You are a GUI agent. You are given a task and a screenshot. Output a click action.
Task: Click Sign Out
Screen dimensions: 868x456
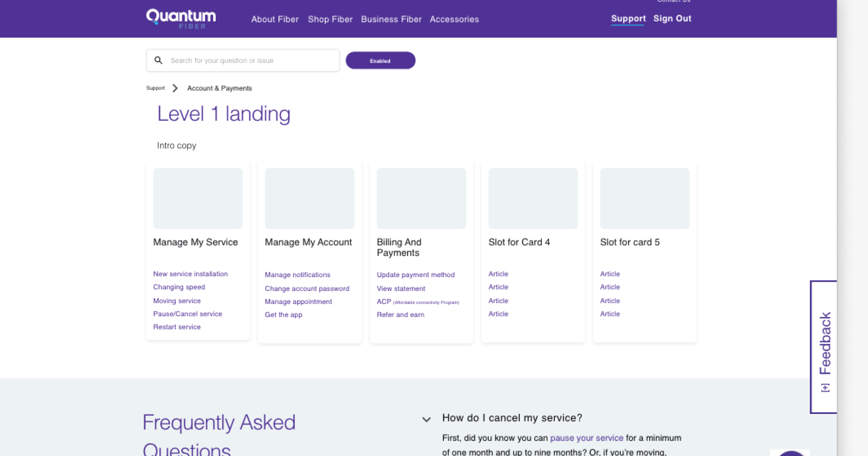[x=672, y=18]
